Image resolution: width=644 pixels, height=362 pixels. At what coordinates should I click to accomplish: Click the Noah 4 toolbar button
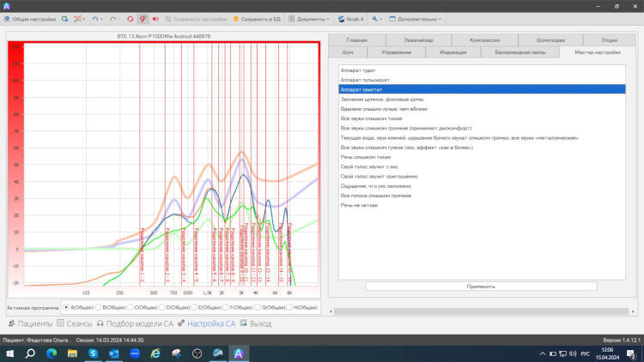pos(350,19)
